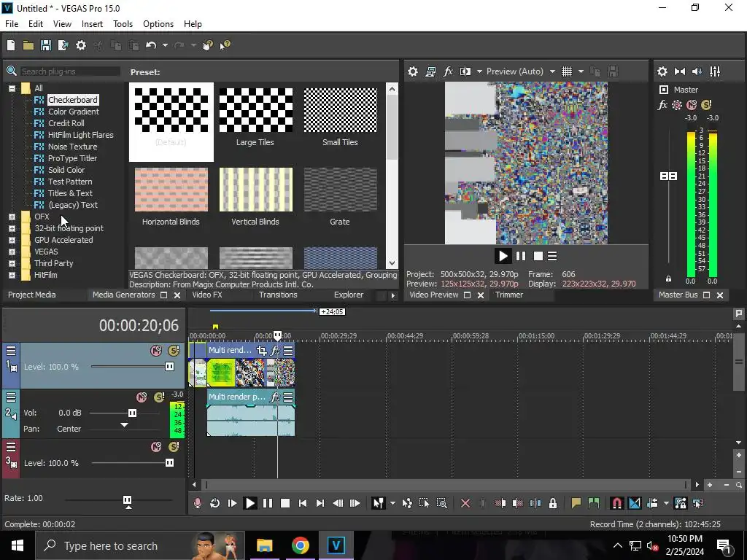Stop the video preview playback
Screen dimensions: 747x560
(x=538, y=256)
